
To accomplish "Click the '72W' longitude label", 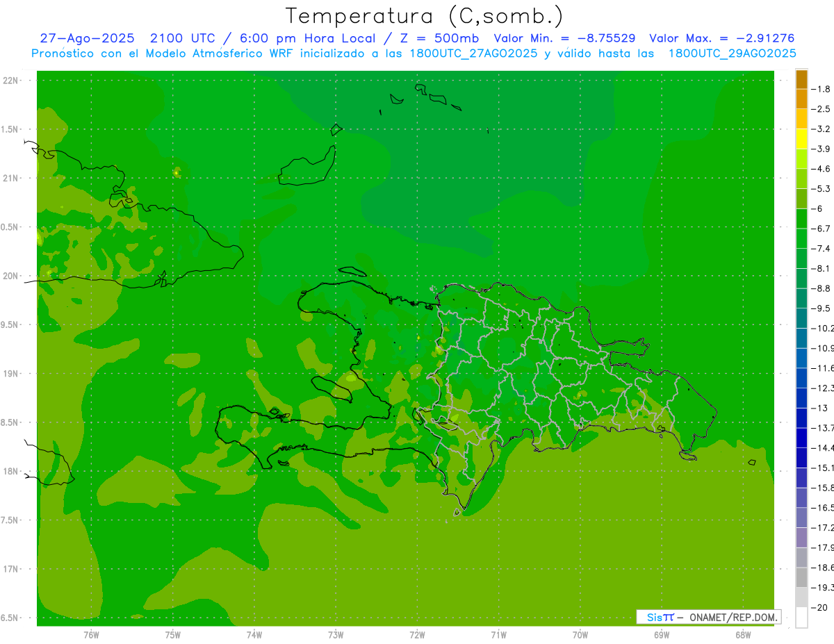I will pos(417,635).
